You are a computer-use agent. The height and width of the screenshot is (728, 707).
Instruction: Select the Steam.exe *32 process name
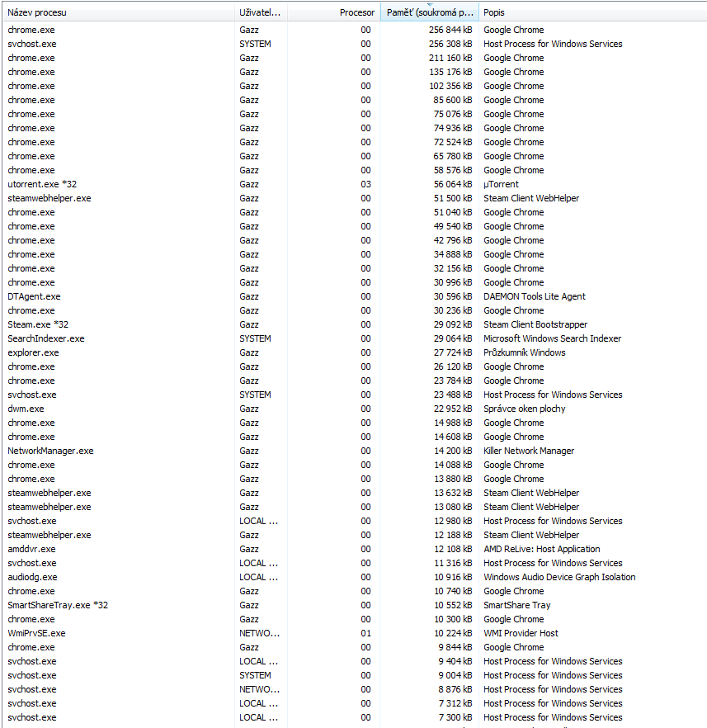(38, 324)
